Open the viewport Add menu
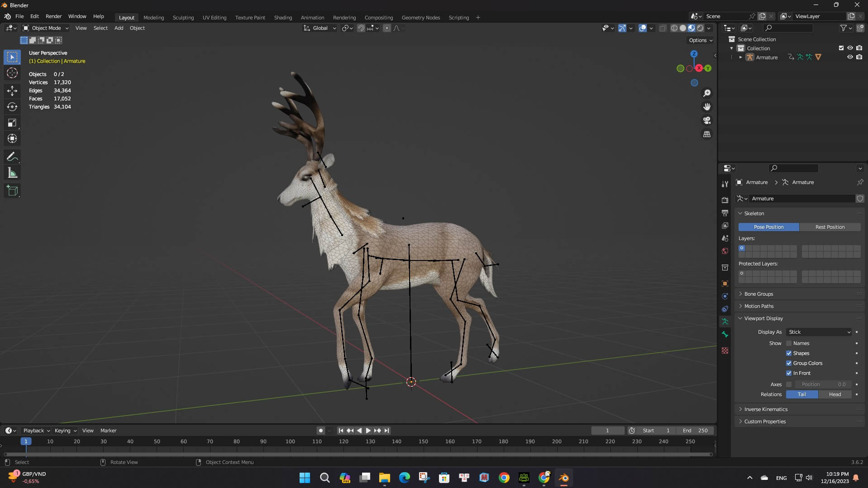The width and height of the screenshot is (868, 488). coord(119,28)
